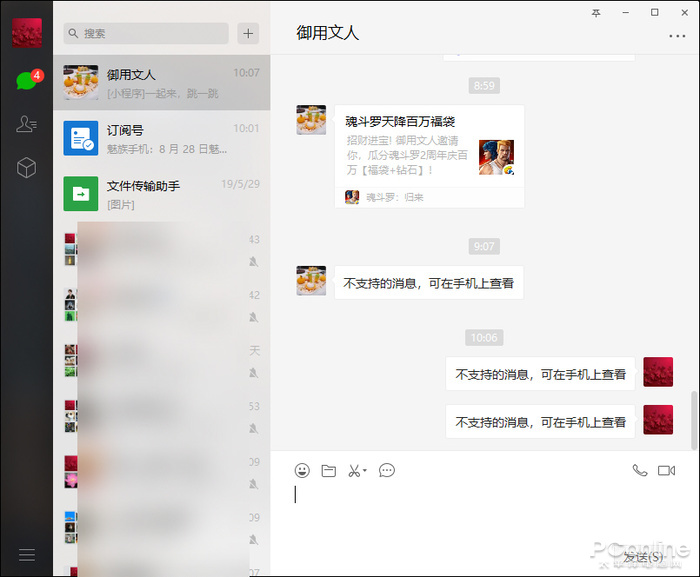
Task: Click the message input area
Action: click(x=484, y=514)
